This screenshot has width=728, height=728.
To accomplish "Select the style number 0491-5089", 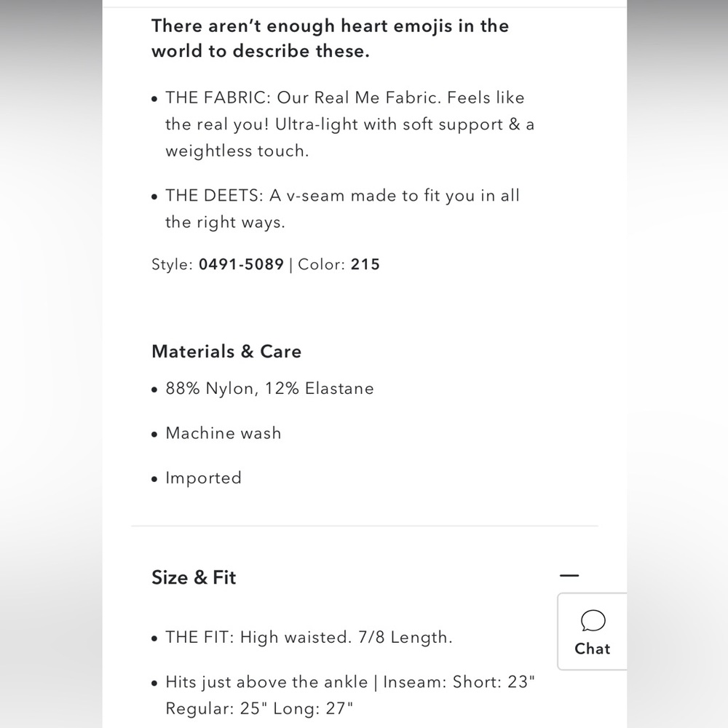I will 241,264.
